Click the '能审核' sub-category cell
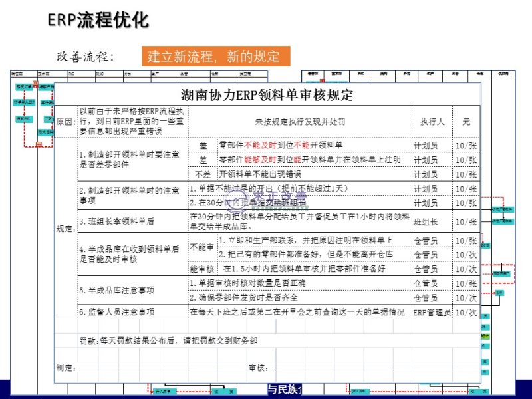 202,269
